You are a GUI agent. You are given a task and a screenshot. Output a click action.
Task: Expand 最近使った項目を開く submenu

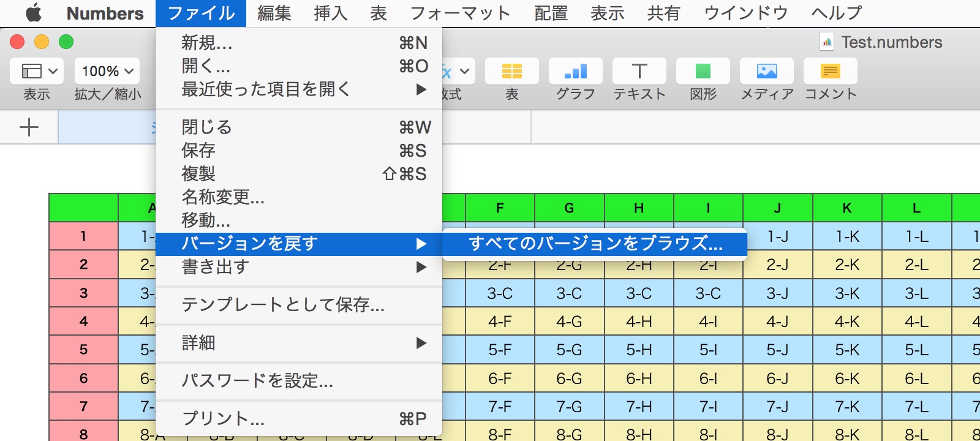[x=299, y=89]
